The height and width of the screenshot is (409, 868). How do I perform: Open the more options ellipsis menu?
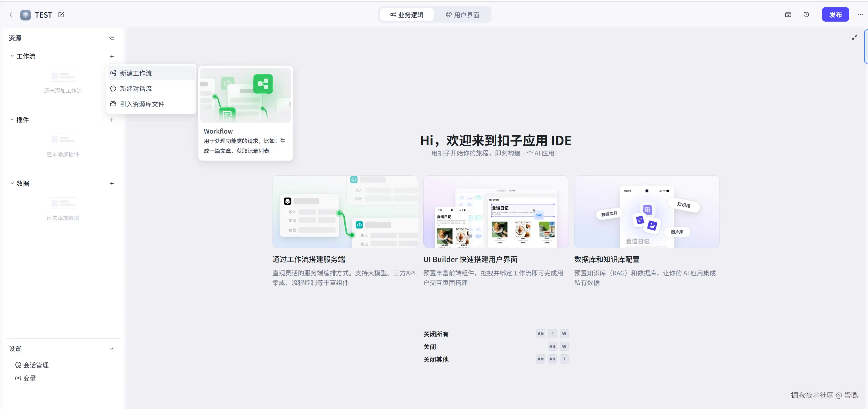[860, 14]
